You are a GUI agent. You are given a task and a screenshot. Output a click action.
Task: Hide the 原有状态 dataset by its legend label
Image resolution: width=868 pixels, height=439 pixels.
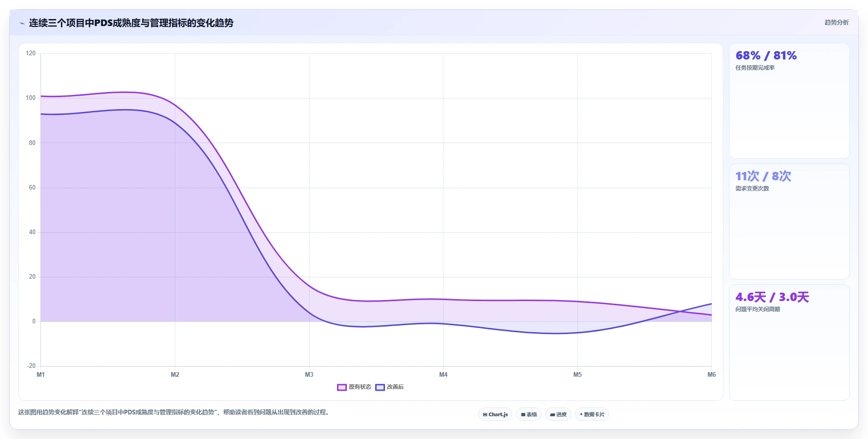pos(360,387)
